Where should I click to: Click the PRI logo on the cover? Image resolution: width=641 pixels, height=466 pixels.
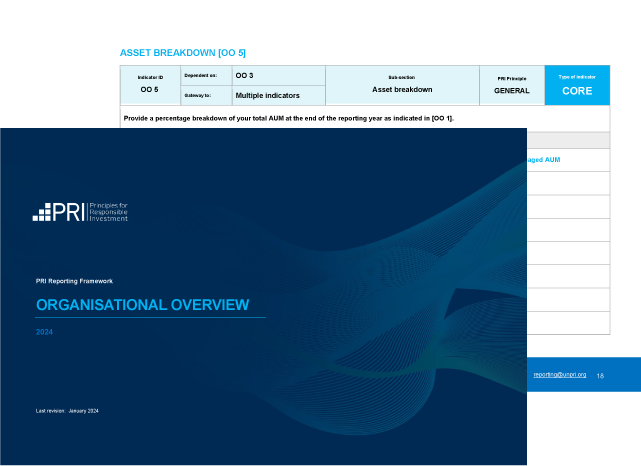80,212
